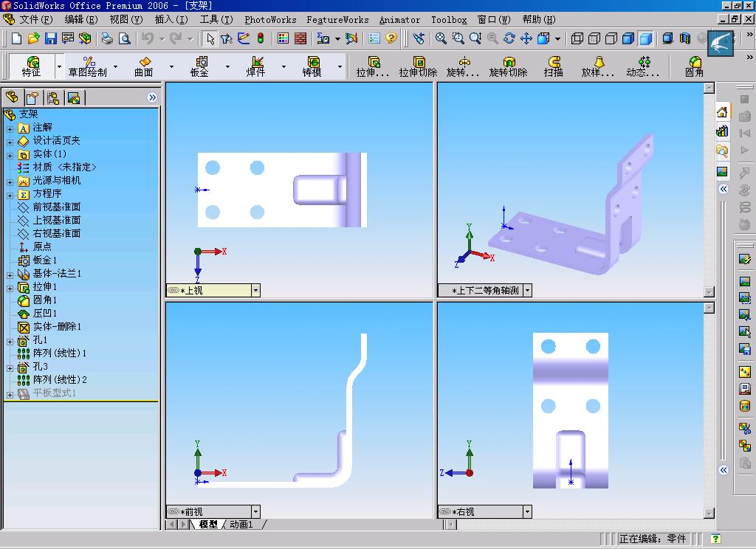Open the *上视 view orientation dropdown
This screenshot has width=756, height=549.
click(x=255, y=290)
